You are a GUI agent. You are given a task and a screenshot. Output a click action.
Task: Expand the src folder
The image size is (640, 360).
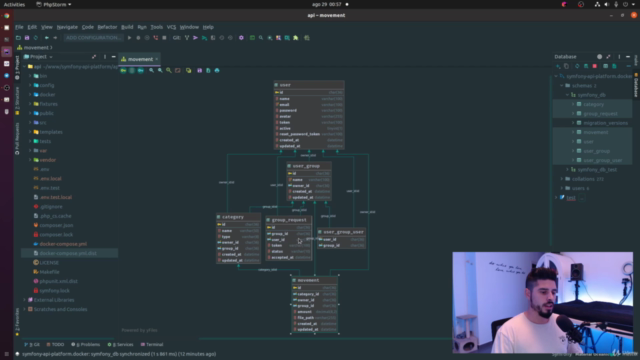pos(30,122)
